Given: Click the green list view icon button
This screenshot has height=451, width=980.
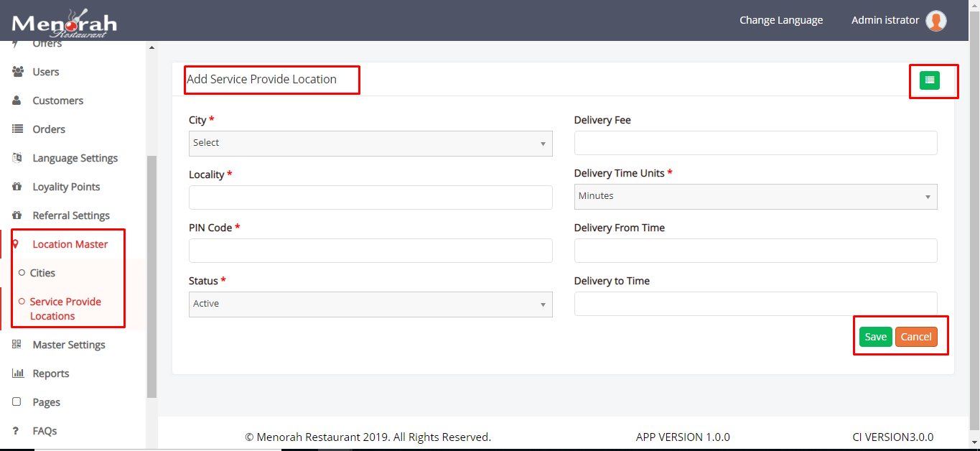Looking at the screenshot, I should click(x=929, y=80).
